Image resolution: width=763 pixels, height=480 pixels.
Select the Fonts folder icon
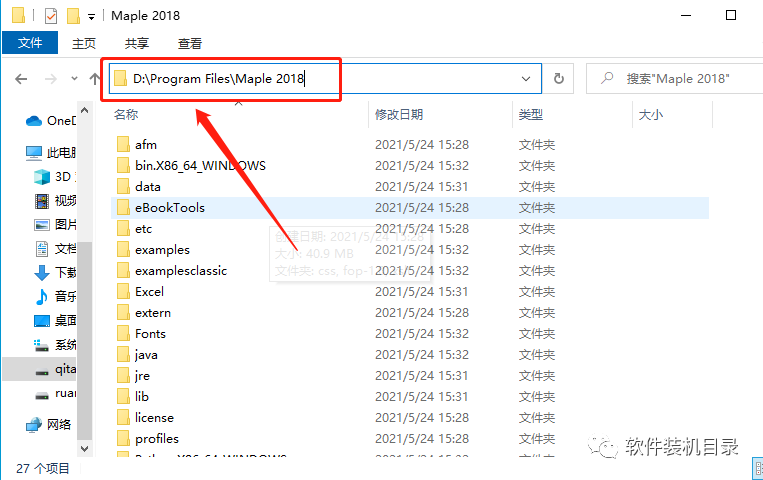(x=123, y=333)
